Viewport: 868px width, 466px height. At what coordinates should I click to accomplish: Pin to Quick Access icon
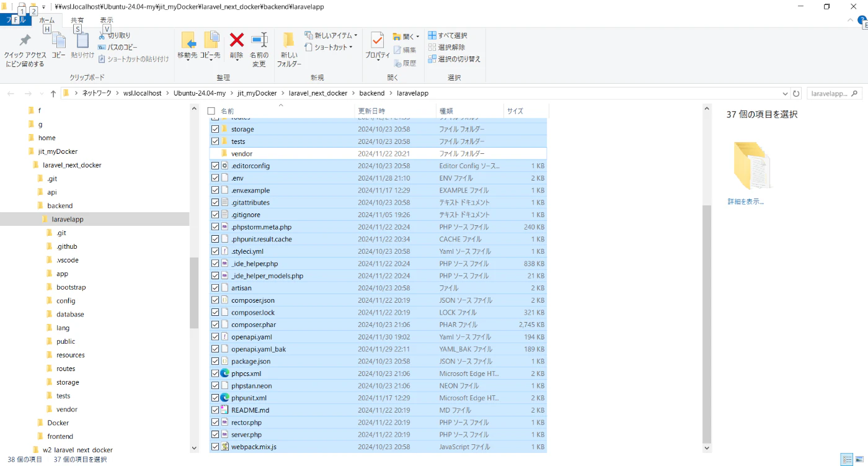coord(25,42)
